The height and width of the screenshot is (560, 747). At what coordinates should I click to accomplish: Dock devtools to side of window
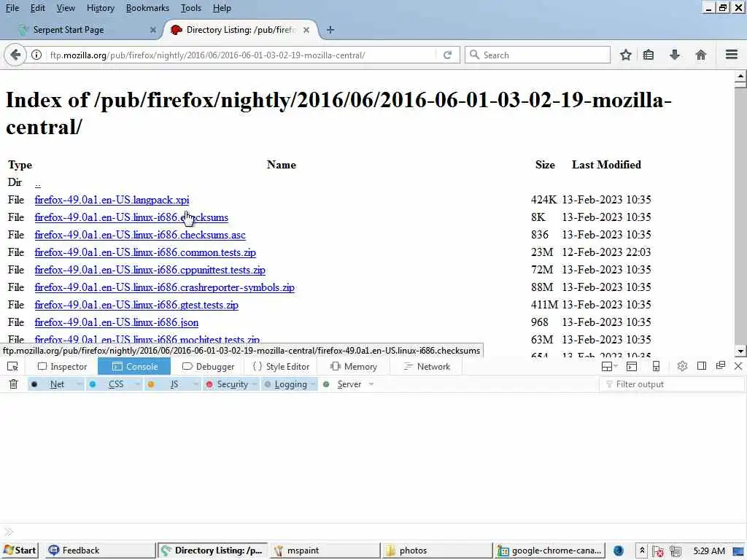tap(701, 366)
